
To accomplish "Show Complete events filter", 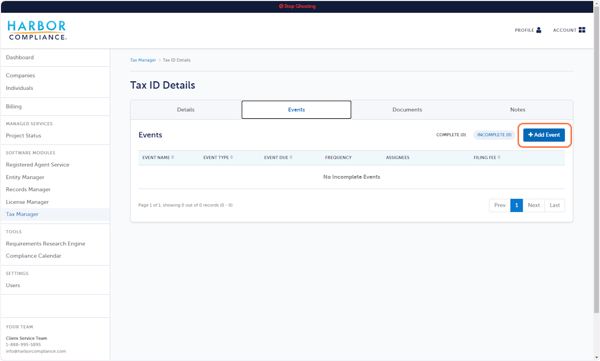I will 451,135.
